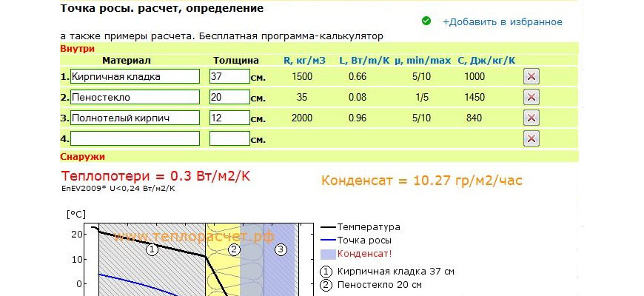
Task: Focus the Пеностекло material input
Action: click(x=135, y=97)
